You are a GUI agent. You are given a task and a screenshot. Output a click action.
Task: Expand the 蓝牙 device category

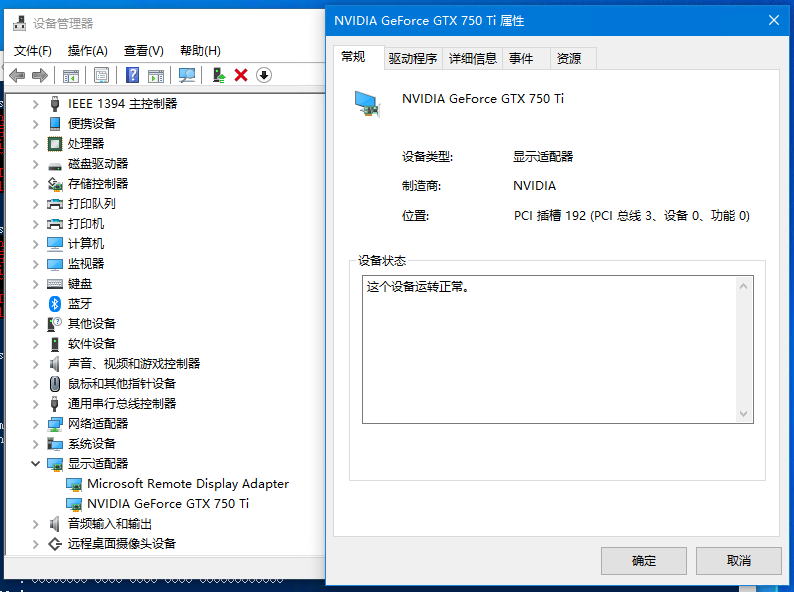pyautogui.click(x=36, y=304)
